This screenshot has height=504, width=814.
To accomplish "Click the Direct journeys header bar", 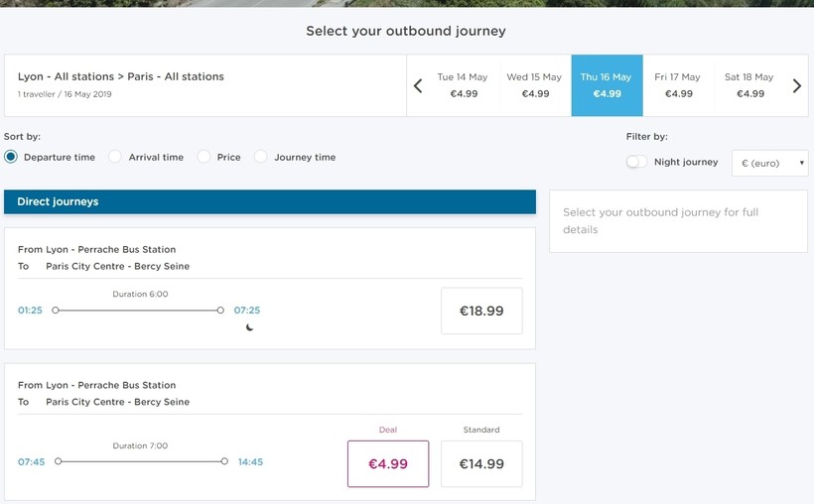I will click(269, 201).
